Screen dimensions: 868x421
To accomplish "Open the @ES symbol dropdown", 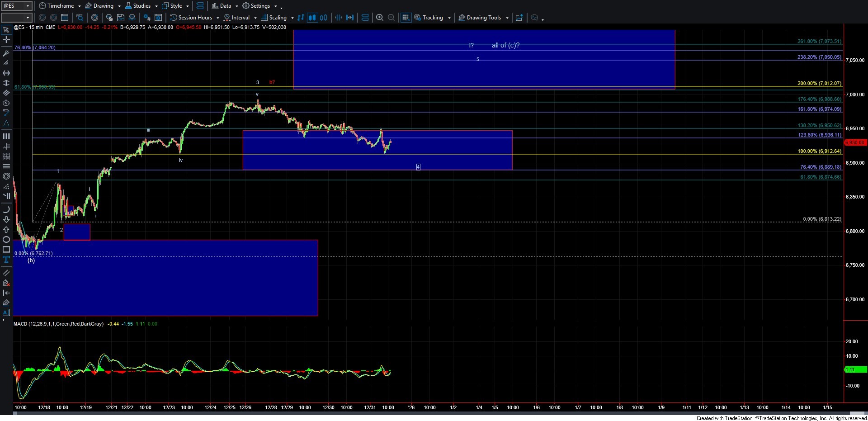I will pos(28,6).
